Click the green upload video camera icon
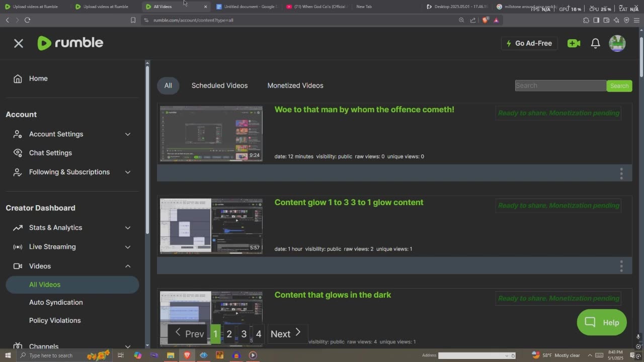The width and height of the screenshot is (644, 362). (574, 43)
